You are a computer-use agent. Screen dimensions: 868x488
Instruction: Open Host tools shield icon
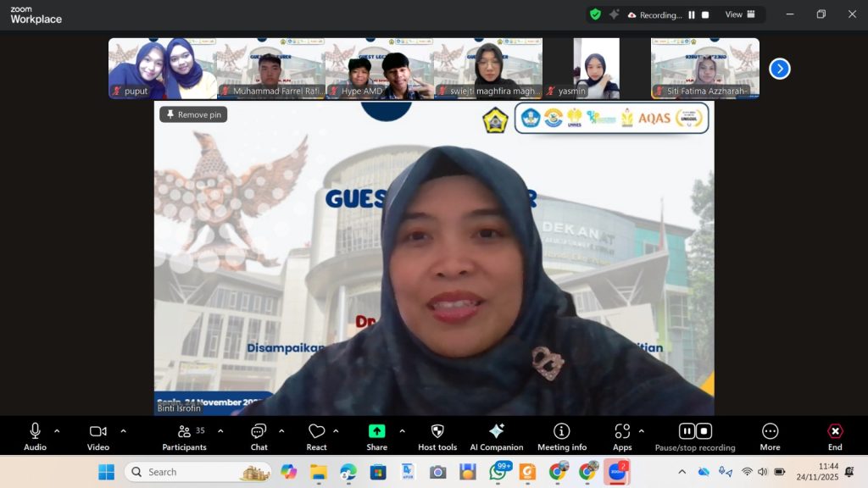(437, 431)
